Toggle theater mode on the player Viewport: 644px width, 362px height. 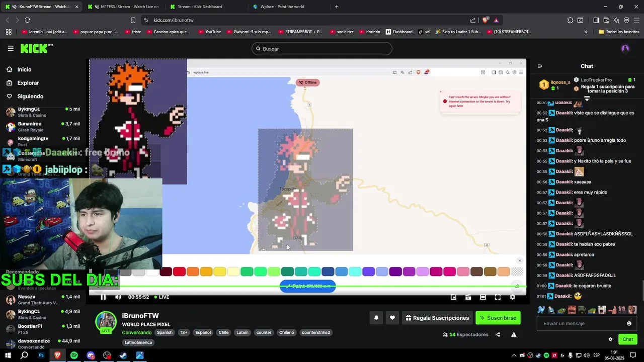point(483,297)
